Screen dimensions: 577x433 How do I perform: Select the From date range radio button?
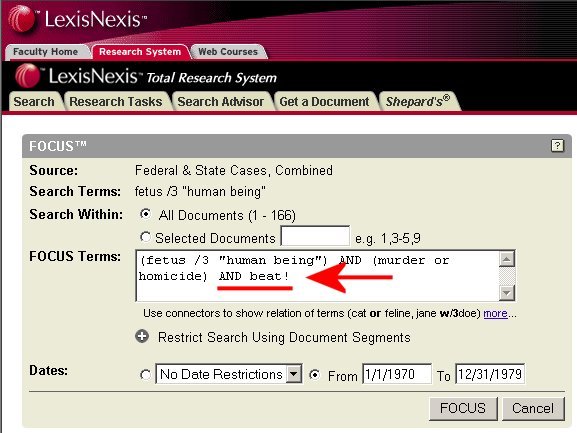[x=315, y=375]
